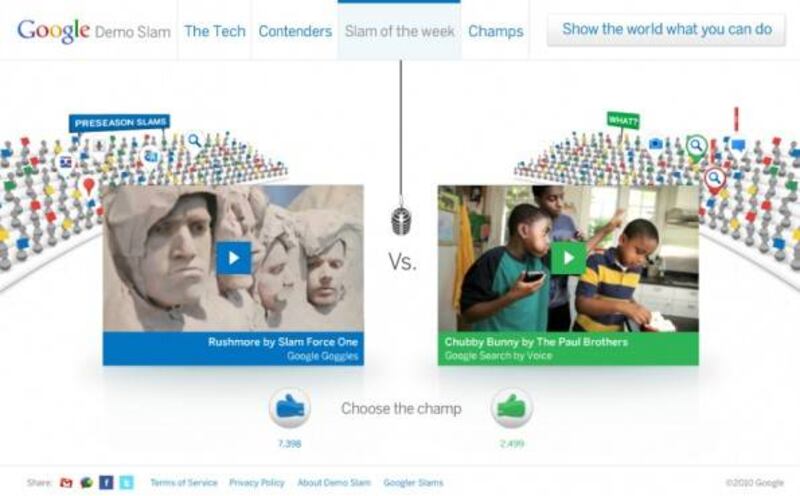
Task: Play the Chubby Bunny video
Action: 568,258
